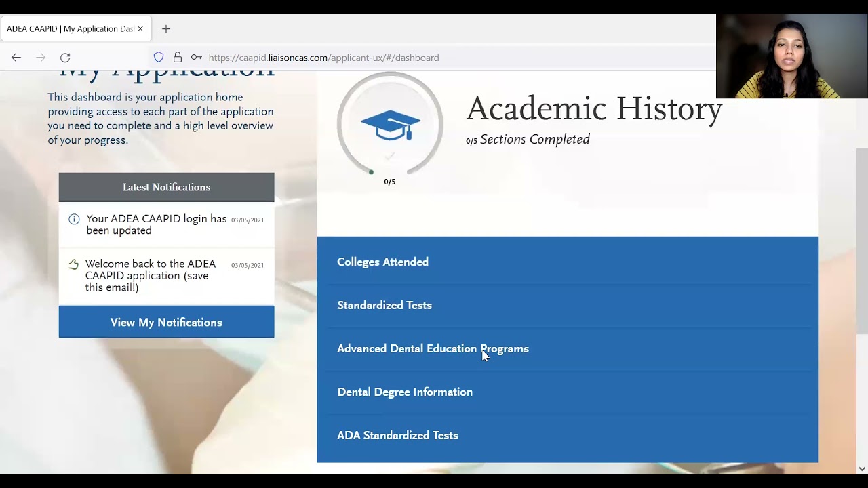Image resolution: width=868 pixels, height=488 pixels.
Task: Click the '0/5 Sections Completed' text
Action: tap(528, 140)
